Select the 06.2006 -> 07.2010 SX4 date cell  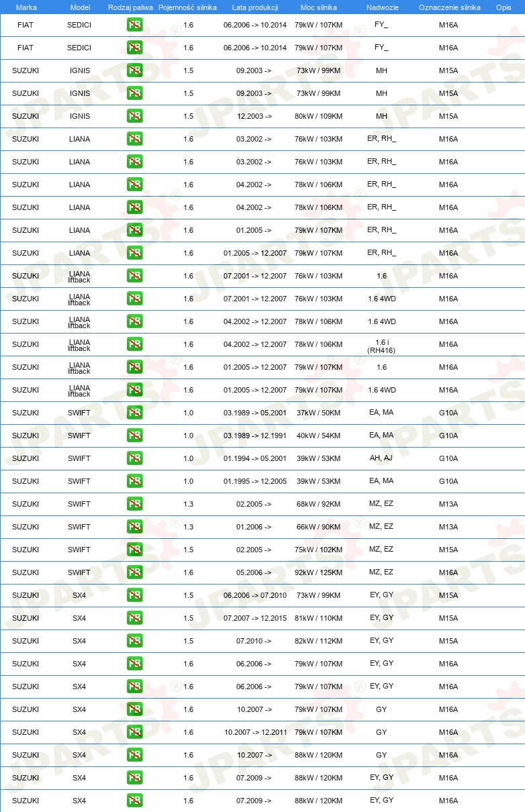click(254, 595)
